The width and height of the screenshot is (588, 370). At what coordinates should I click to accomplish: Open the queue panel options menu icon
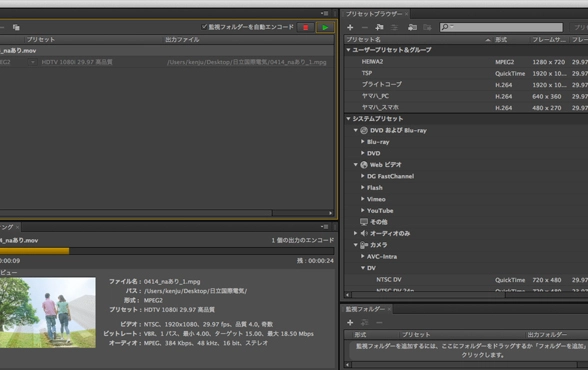324,13
